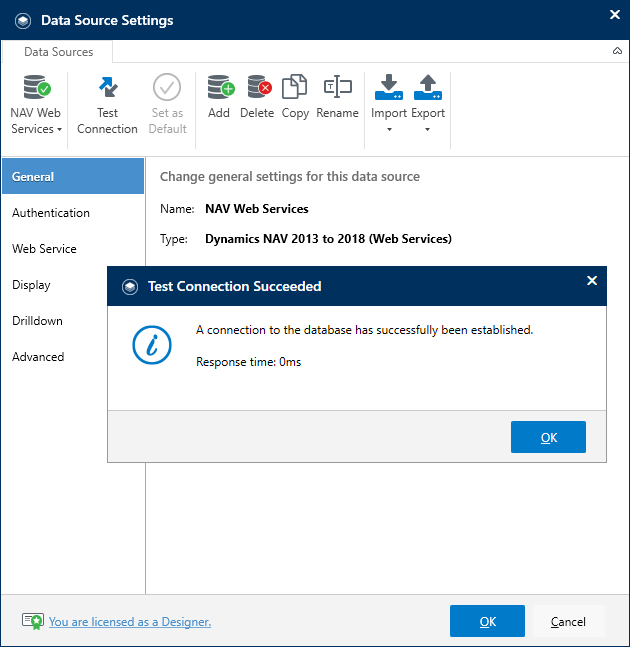Click the Test Connection Succeeded dialog title icon
The height and width of the screenshot is (647, 630).
pos(130,286)
